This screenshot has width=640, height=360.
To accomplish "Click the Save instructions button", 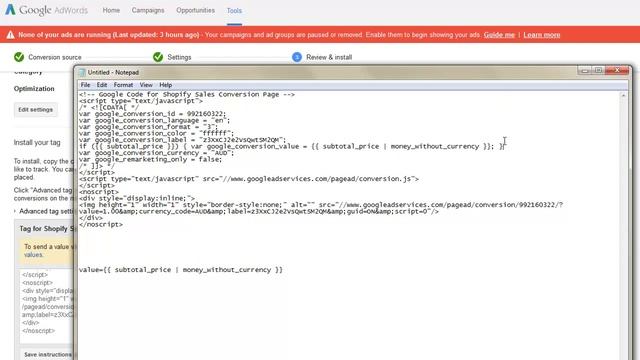I will coord(47,354).
